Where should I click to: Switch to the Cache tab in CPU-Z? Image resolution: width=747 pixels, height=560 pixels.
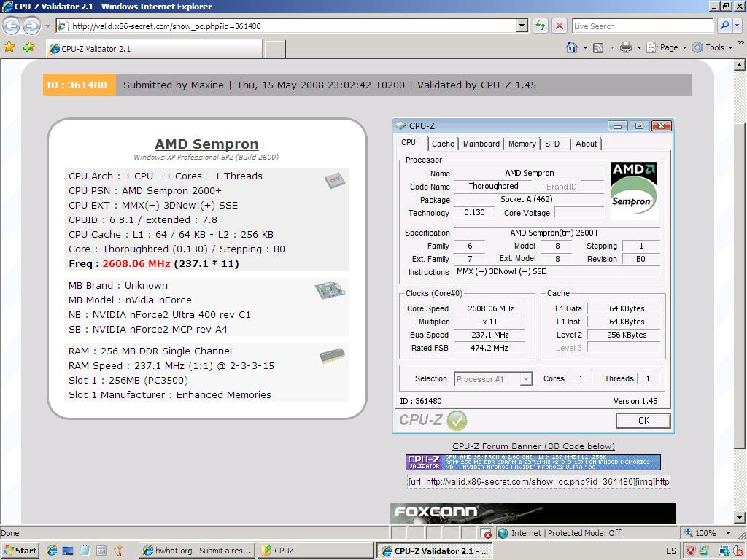tap(443, 144)
